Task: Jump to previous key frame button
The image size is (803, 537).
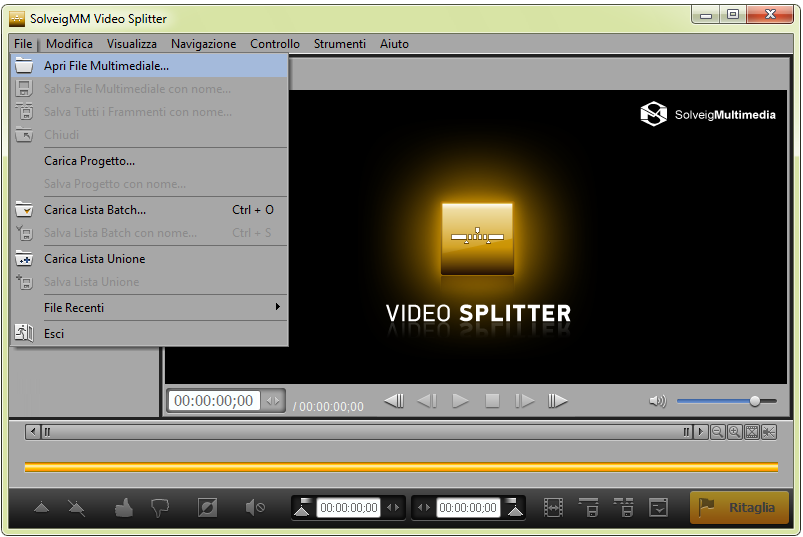Action: click(394, 401)
